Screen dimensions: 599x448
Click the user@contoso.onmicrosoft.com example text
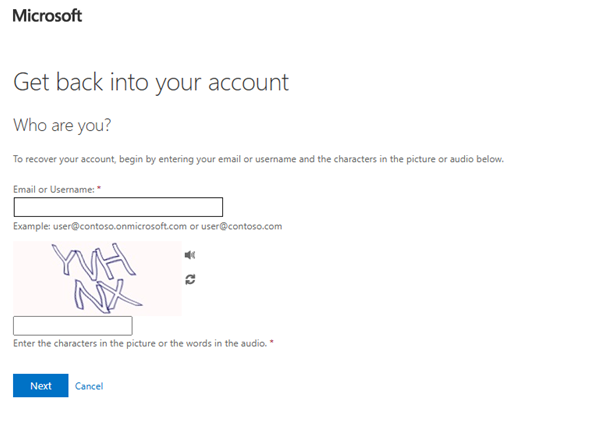point(120,226)
